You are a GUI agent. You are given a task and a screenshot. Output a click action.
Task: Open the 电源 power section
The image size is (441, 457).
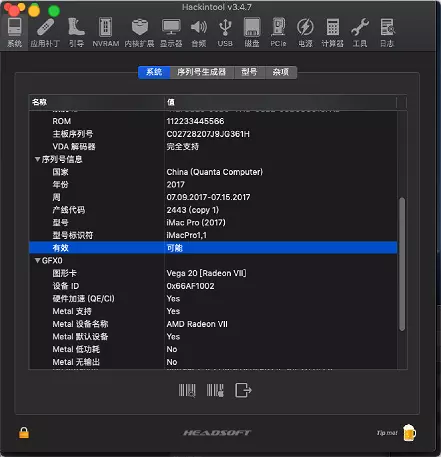305,33
